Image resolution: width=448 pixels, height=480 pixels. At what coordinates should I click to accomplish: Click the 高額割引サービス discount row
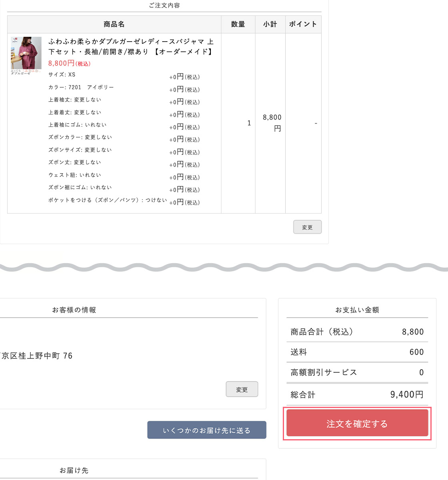point(357,372)
